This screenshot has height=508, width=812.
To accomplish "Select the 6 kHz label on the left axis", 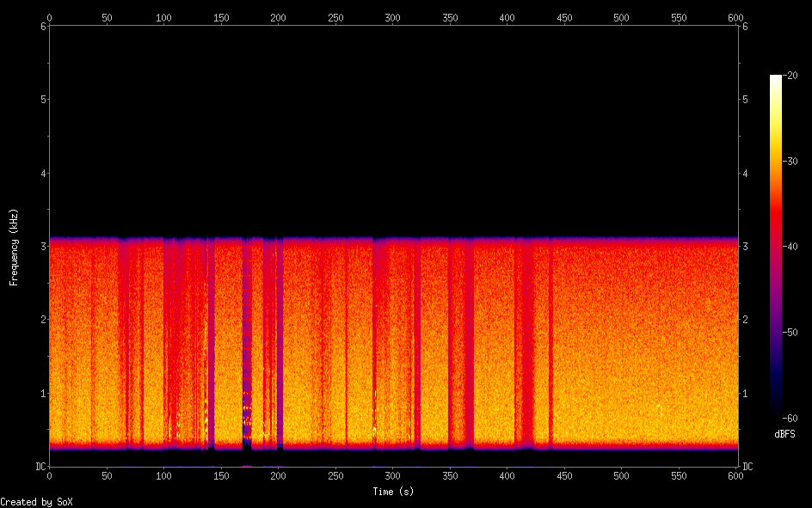I will (x=42, y=27).
